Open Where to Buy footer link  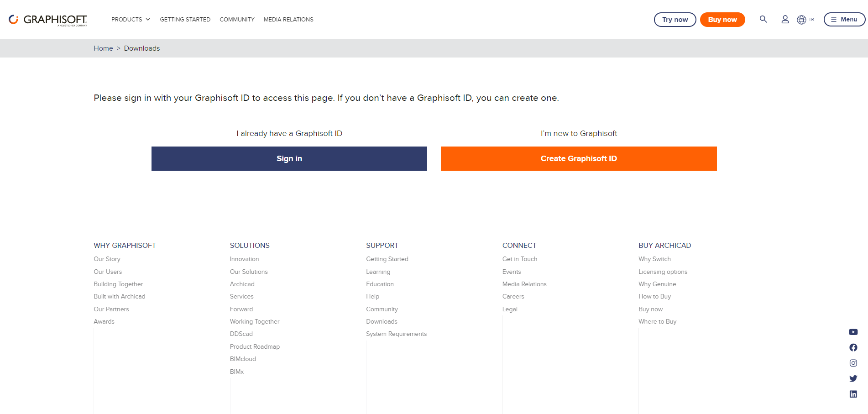coord(657,321)
